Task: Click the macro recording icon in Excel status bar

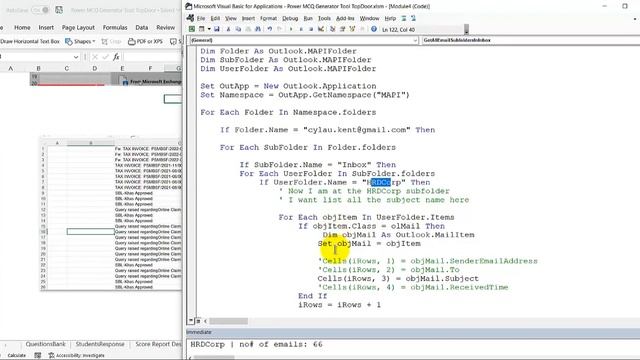Action: tap(38, 356)
